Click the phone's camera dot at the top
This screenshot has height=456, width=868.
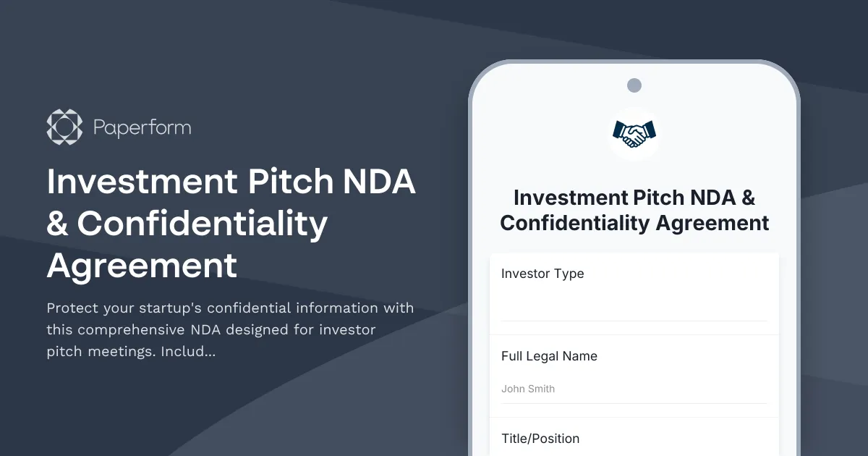click(x=634, y=85)
